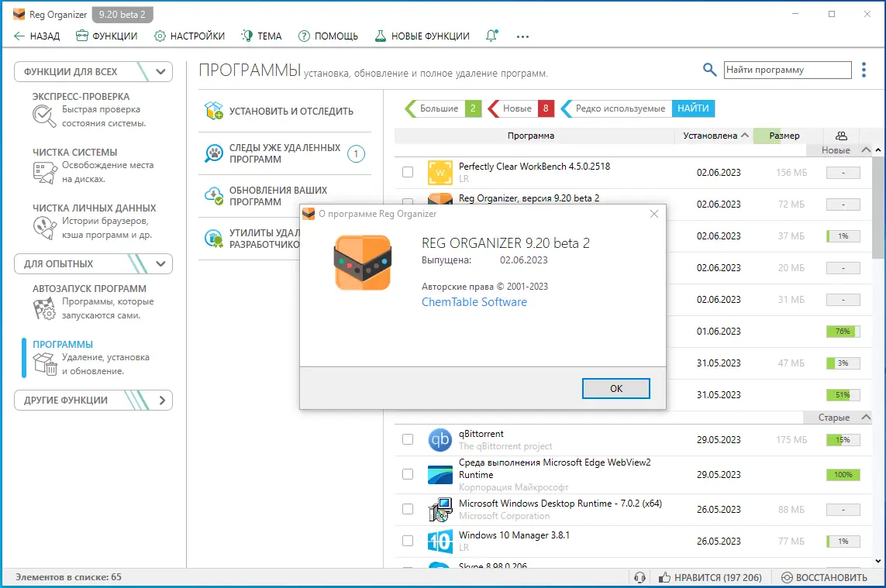Screen dimensions: 886x588
Task: Click the 76% usage bar
Action: pyautogui.click(x=843, y=332)
